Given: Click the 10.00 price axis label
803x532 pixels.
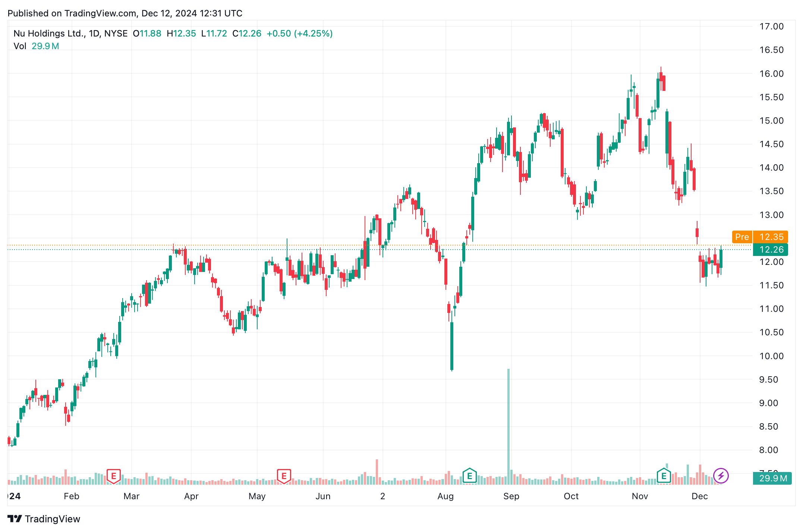Looking at the screenshot, I should click(x=772, y=356).
